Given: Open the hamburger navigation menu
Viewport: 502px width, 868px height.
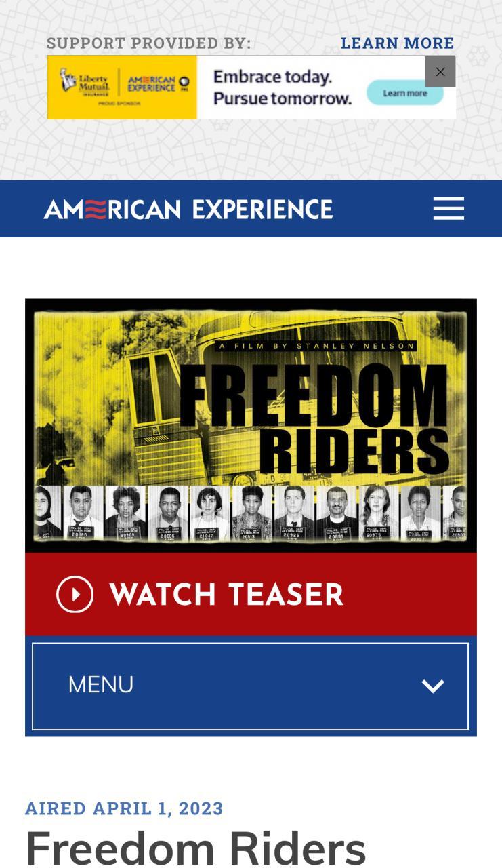Looking at the screenshot, I should [x=448, y=209].
